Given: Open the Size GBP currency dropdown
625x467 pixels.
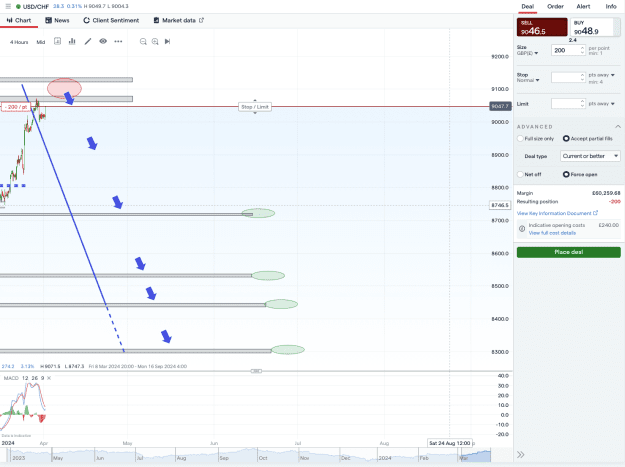Looking at the screenshot, I should 527,53.
